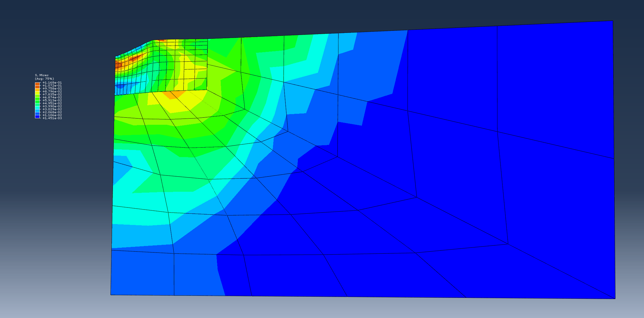This screenshot has height=318, width=644.
Task: Click the darkest blue legend swatch at bottom
Action: (37, 117)
